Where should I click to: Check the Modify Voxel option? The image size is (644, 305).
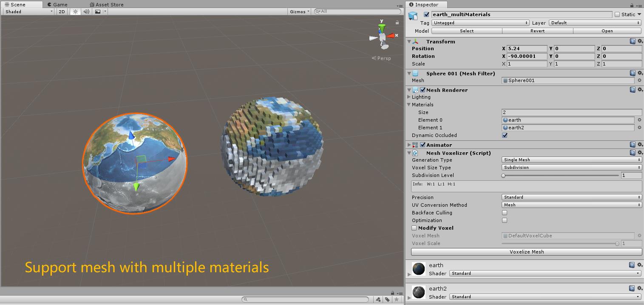pos(414,228)
